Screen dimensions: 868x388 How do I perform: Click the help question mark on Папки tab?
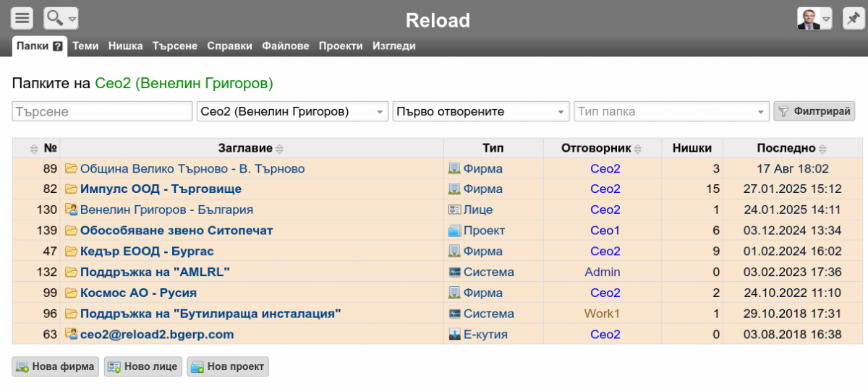tap(58, 46)
